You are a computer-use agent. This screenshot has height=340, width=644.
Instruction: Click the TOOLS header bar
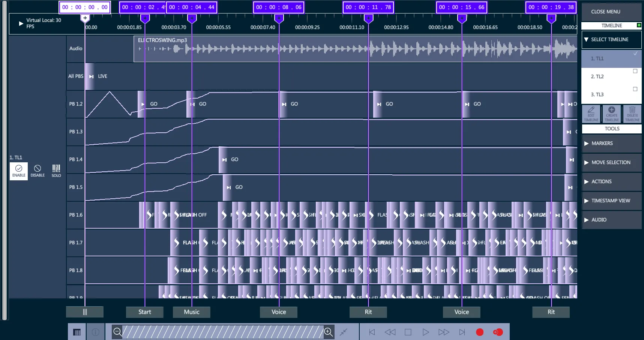click(612, 129)
